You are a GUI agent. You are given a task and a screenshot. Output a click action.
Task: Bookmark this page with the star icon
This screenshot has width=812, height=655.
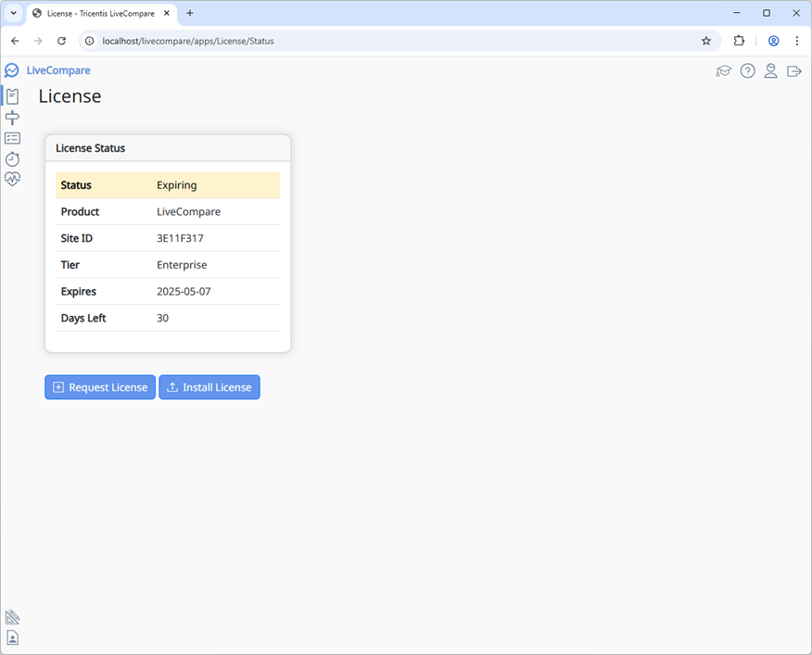705,41
